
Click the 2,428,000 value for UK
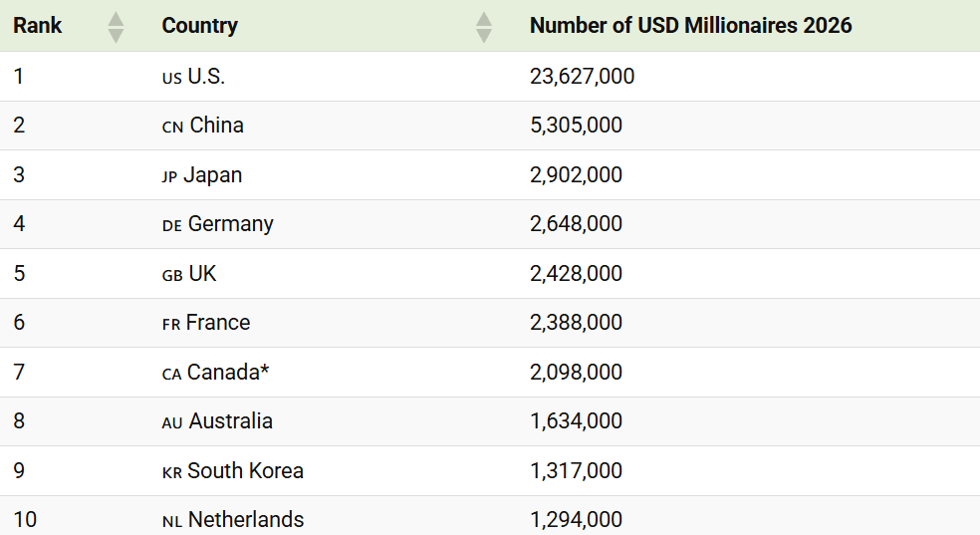pos(577,274)
